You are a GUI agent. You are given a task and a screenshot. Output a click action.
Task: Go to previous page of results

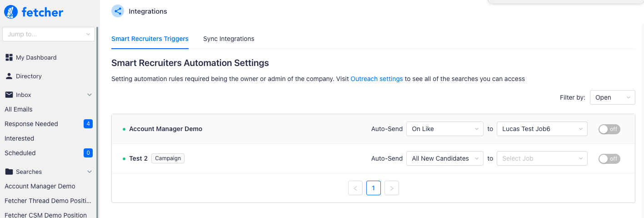pos(355,188)
